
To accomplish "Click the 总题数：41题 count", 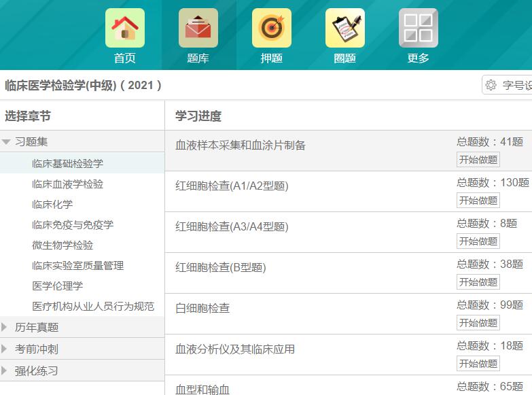I will 490,141.
